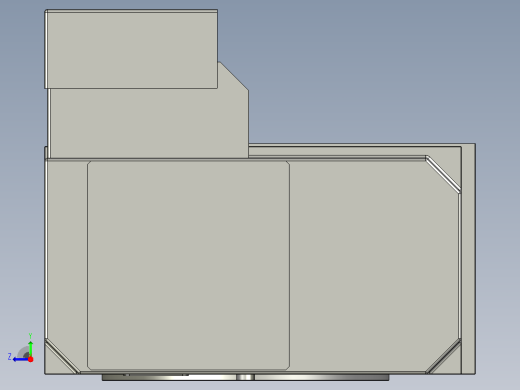
Task: Select the large rounded-rectangle panel on the model's front
Action: pos(188,265)
